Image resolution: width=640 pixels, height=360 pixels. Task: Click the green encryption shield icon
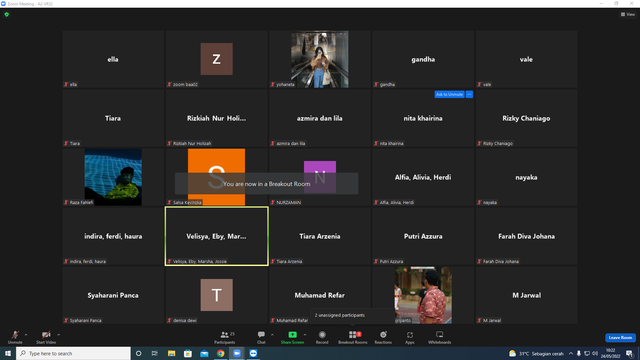[x=7, y=14]
